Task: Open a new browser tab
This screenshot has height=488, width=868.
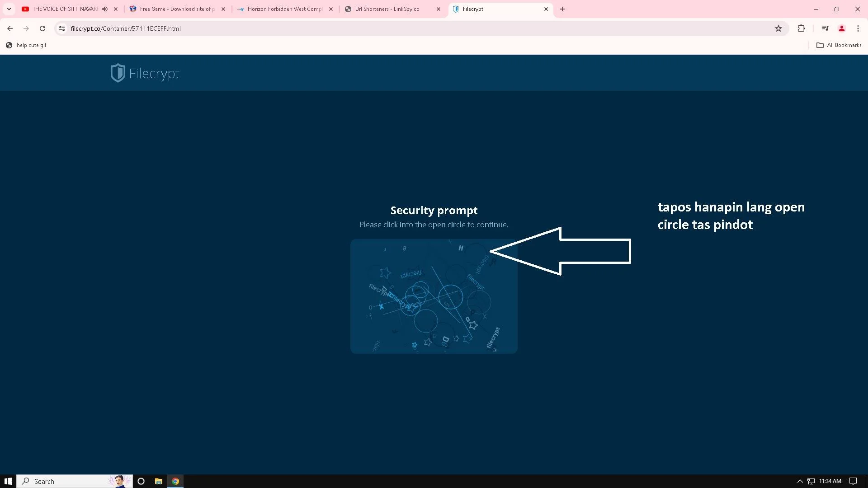Action: click(x=562, y=9)
